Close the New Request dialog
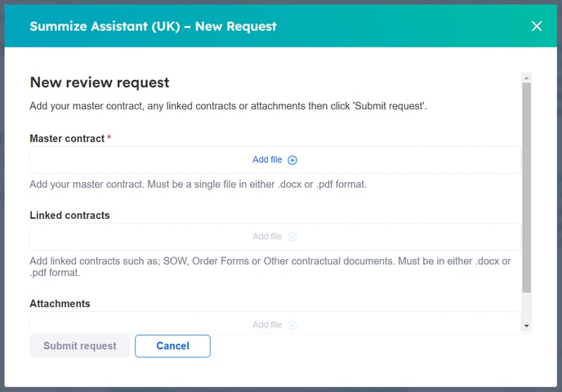This screenshot has height=392, width=562. 537,26
